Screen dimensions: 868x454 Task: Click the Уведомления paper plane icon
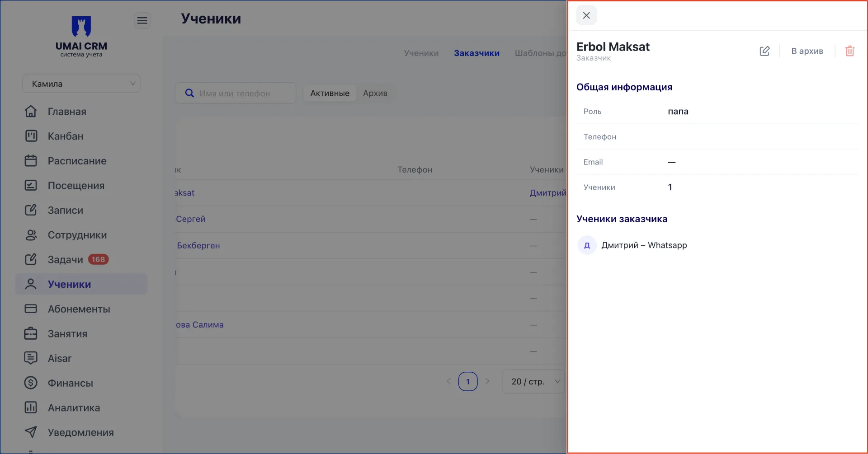tap(31, 432)
